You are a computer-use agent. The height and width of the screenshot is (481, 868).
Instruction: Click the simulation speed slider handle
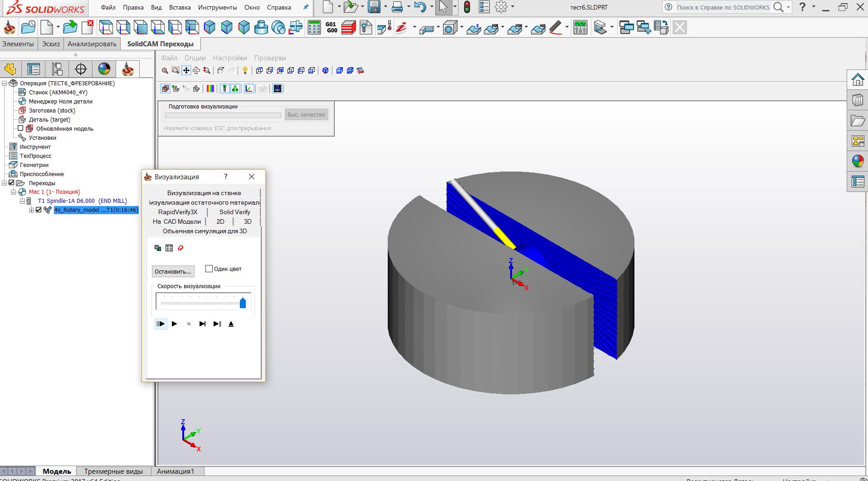(243, 303)
